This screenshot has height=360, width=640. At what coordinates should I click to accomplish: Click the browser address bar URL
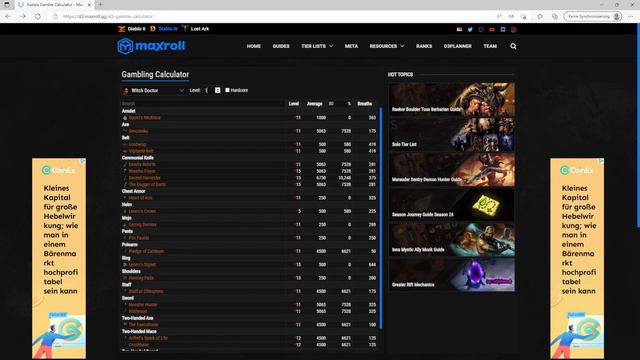[x=108, y=16]
